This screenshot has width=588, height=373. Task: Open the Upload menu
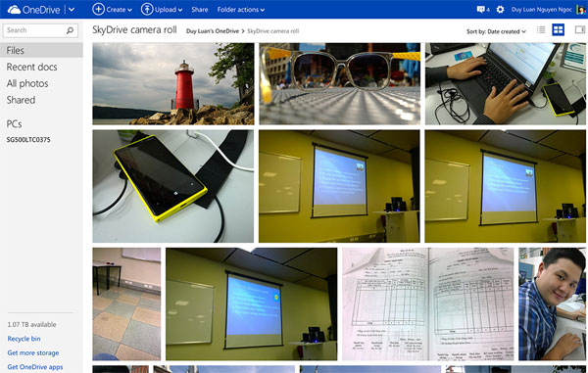click(x=162, y=10)
